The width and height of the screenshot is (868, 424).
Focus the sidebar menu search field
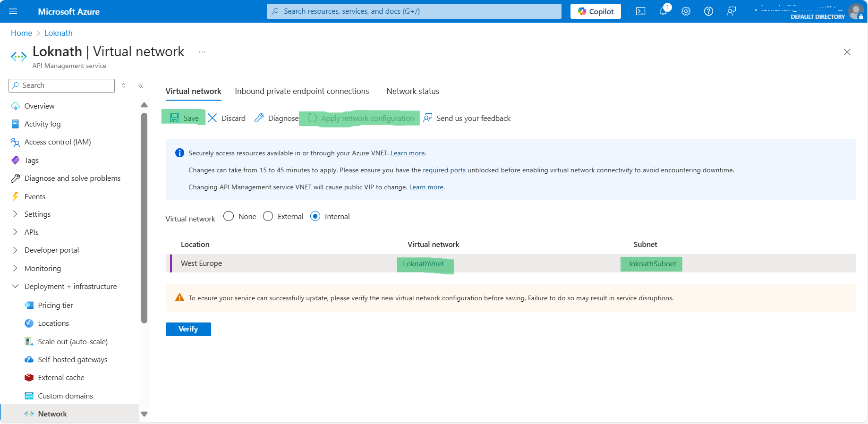(61, 85)
